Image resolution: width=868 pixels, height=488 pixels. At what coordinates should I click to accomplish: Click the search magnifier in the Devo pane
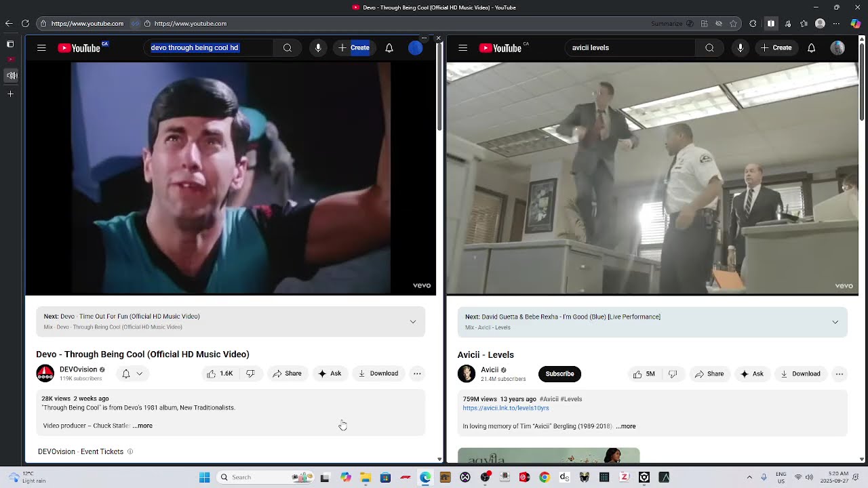(x=288, y=48)
